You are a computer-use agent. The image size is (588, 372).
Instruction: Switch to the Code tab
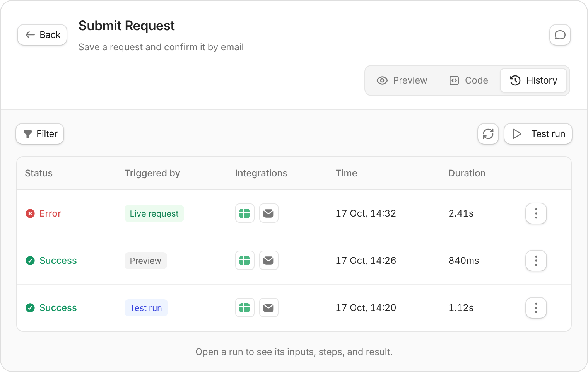pos(468,80)
